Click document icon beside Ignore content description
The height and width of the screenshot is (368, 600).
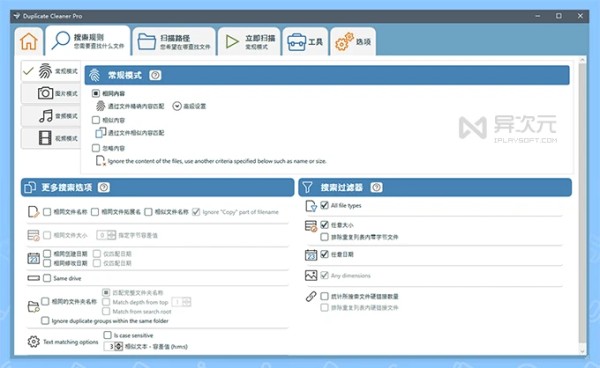(100, 161)
